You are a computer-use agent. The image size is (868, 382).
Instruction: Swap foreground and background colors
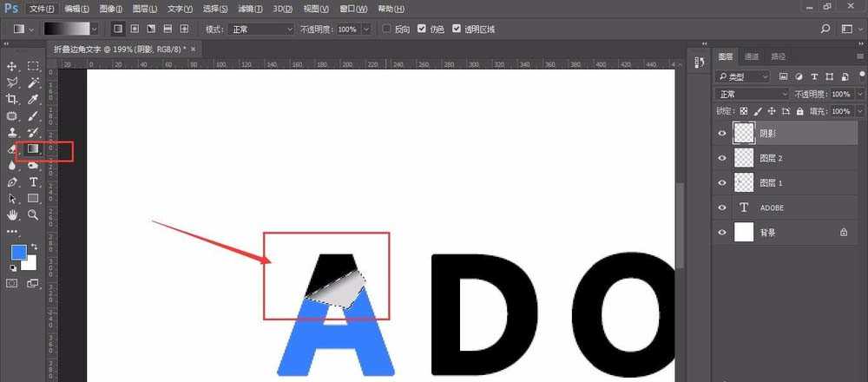(x=35, y=247)
